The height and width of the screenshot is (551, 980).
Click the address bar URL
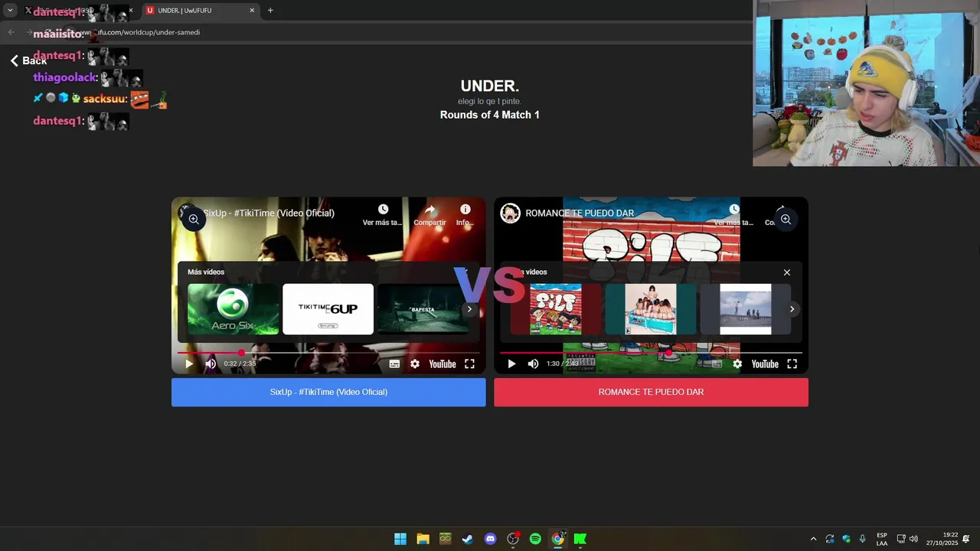[142, 32]
